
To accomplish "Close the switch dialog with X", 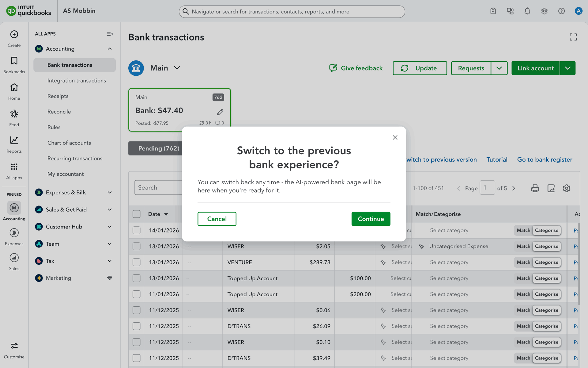I will point(395,137).
